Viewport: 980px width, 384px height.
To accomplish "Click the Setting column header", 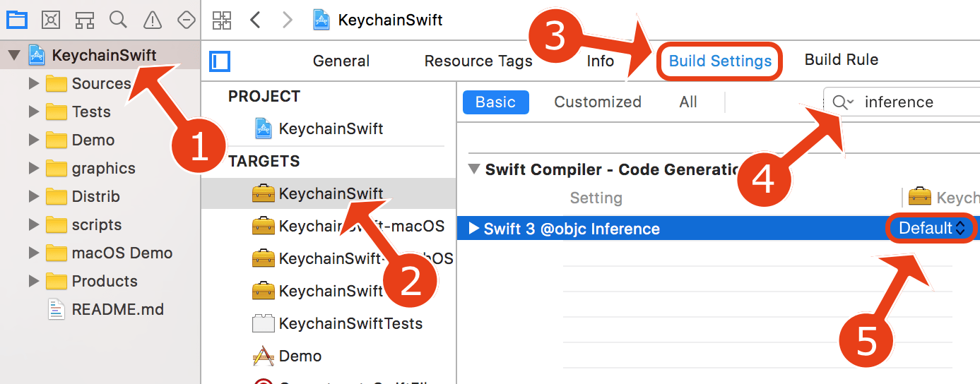I will coord(596,198).
